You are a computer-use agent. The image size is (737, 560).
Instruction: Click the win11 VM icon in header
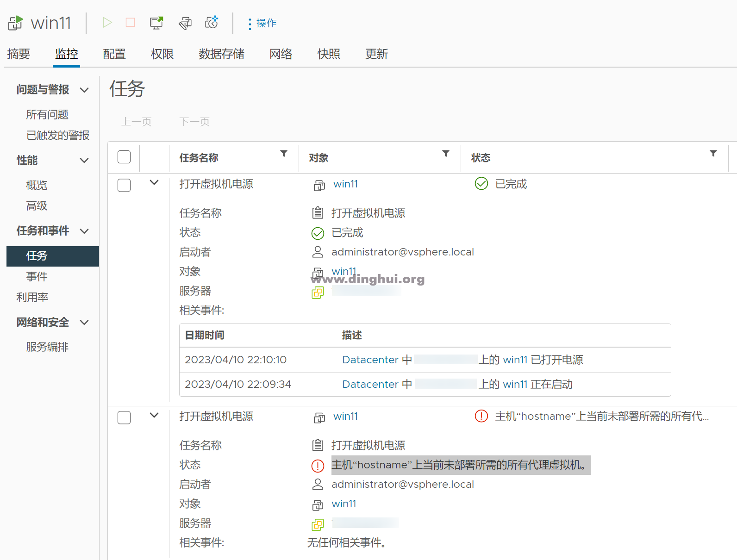point(16,23)
